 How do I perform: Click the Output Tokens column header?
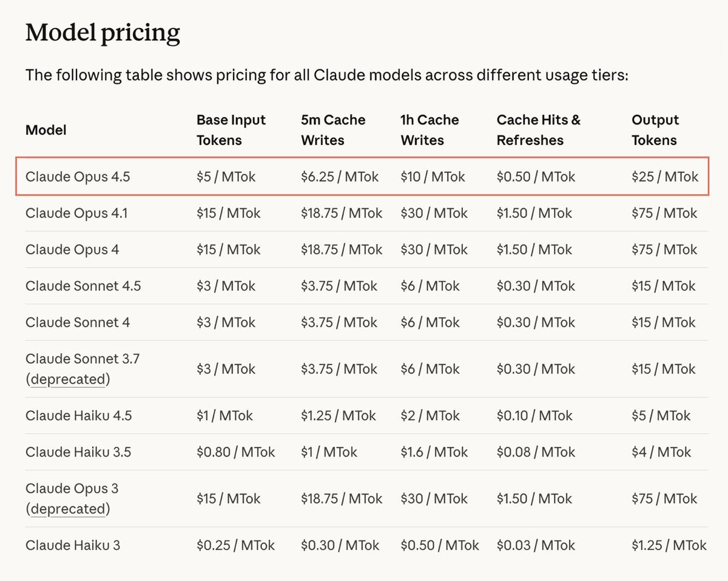[x=655, y=130]
